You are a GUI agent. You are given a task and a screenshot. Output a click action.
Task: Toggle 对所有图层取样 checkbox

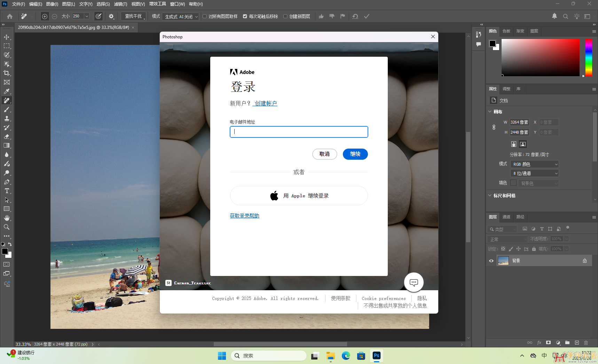205,16
